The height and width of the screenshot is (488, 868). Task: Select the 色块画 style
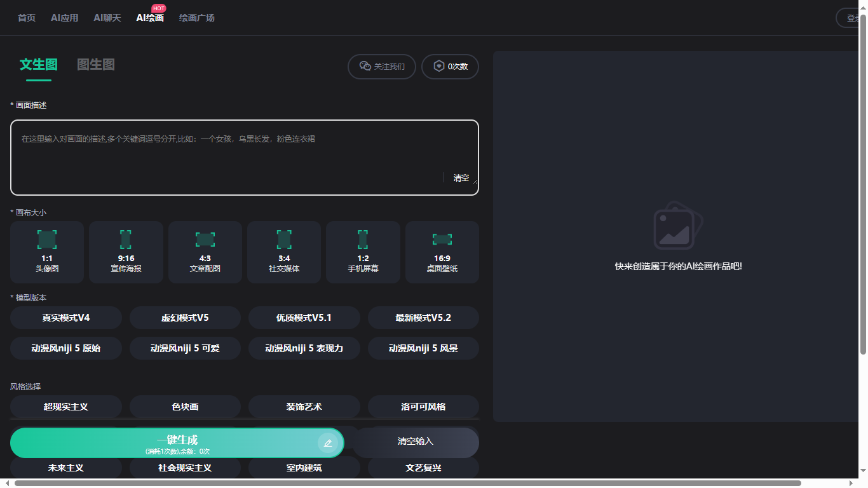tap(185, 407)
